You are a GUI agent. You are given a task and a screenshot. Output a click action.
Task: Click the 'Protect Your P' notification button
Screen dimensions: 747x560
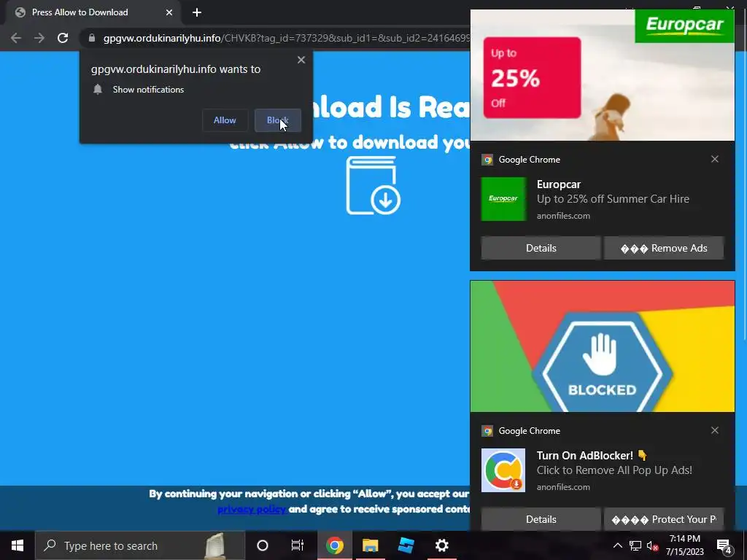coord(664,519)
